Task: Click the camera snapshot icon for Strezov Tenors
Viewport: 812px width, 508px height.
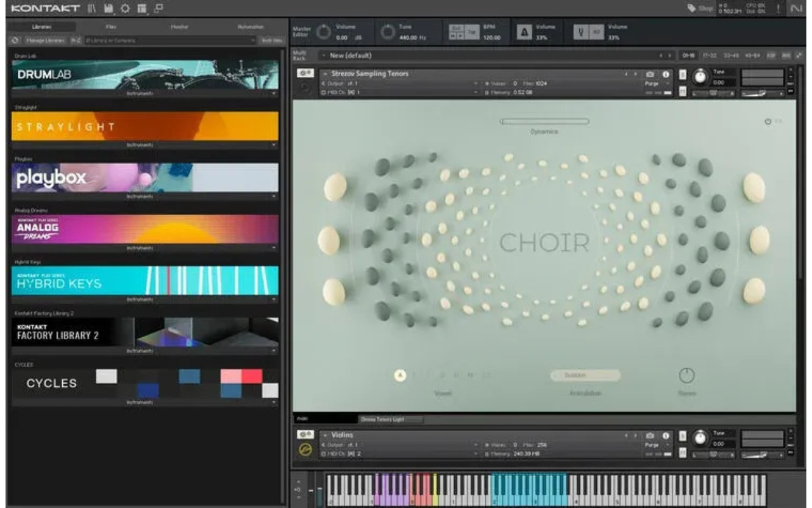Action: point(650,74)
